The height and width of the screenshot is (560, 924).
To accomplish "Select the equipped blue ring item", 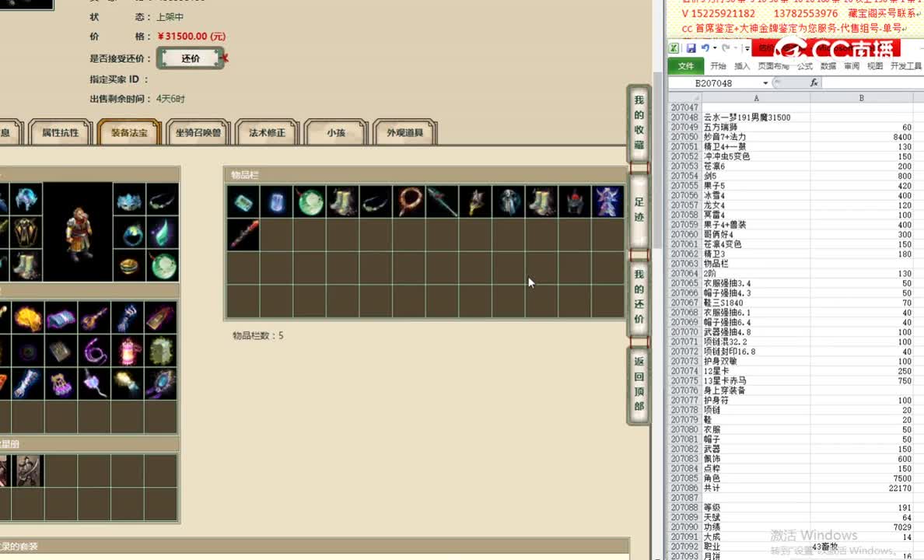I will pos(129,233).
